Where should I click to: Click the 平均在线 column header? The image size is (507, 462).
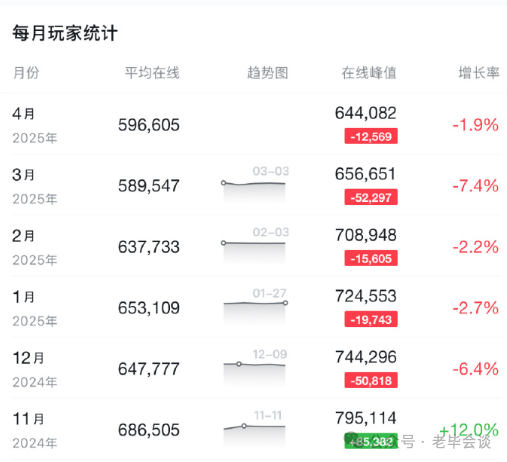152,73
